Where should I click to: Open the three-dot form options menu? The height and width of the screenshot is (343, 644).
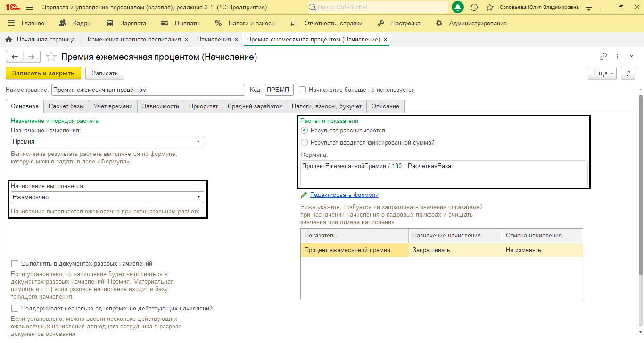[618, 57]
